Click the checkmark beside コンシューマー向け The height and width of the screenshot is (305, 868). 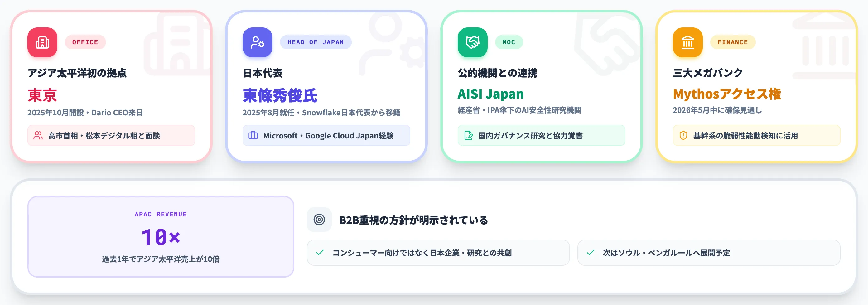pyautogui.click(x=320, y=252)
